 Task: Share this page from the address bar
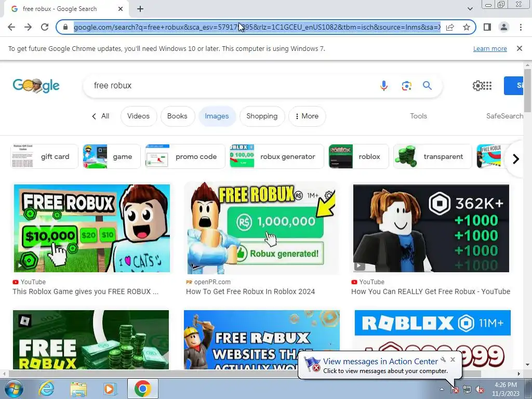click(x=450, y=27)
